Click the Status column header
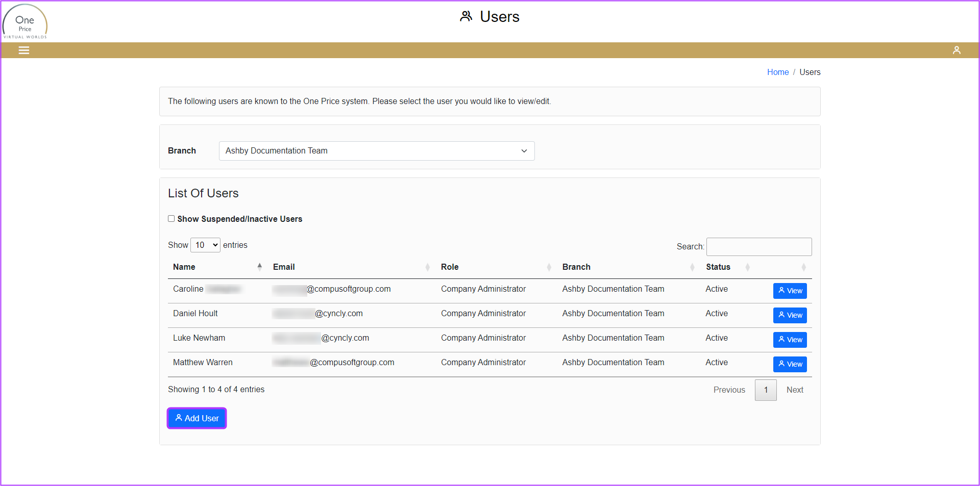This screenshot has height=486, width=980. click(x=718, y=267)
